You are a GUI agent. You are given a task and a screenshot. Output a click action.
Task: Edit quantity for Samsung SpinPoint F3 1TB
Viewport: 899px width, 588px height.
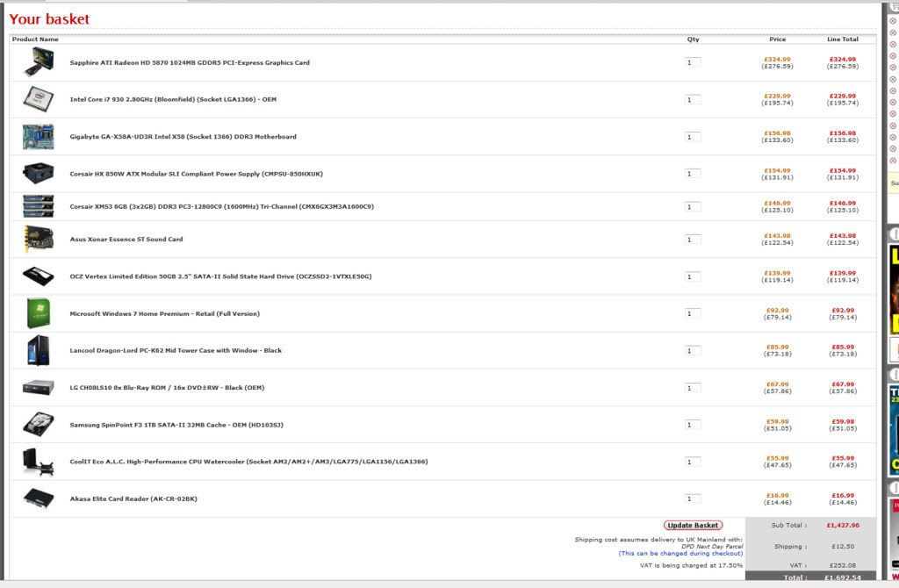[693, 425]
